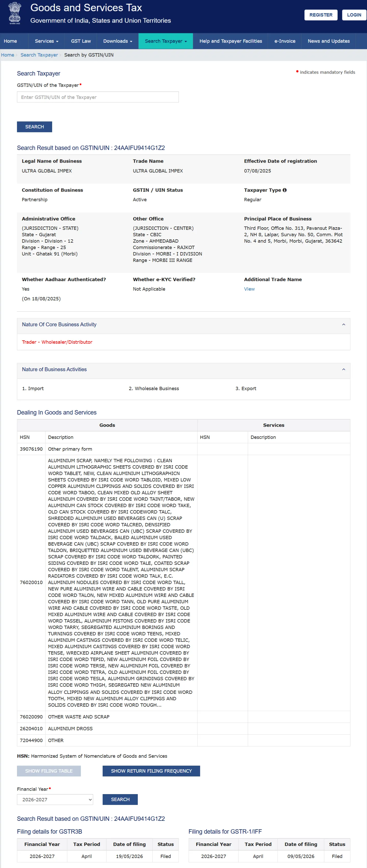The width and height of the screenshot is (367, 868).
Task: Open the Search Taxpayer dropdown menu
Action: [x=166, y=41]
